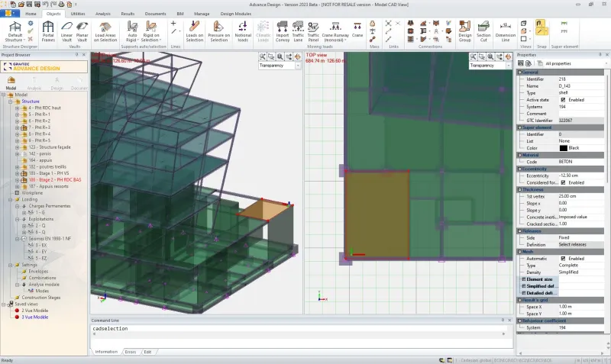Image resolution: width=611 pixels, height=364 pixels.
Task: Expand the 4 - Pht RDC haut node
Action: [x=17, y=108]
